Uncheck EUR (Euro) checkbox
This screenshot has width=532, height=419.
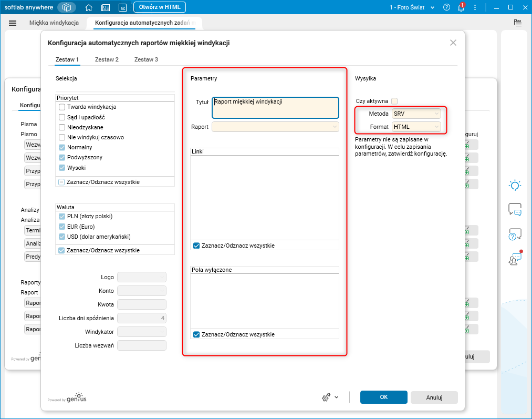(62, 227)
